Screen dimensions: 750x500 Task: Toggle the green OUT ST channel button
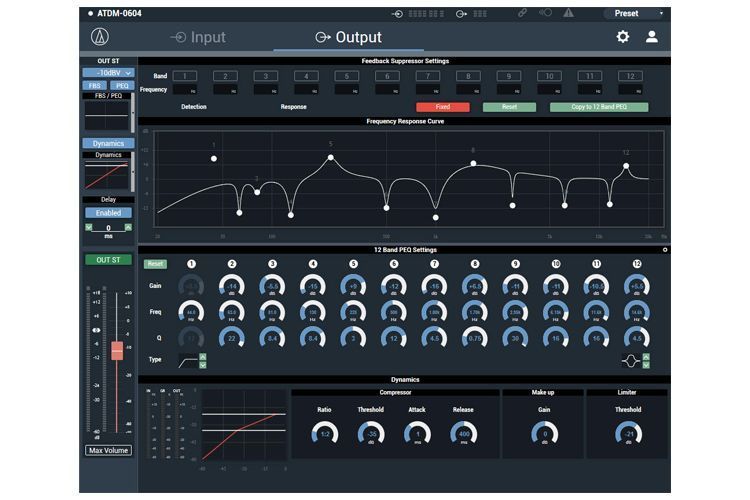click(108, 260)
